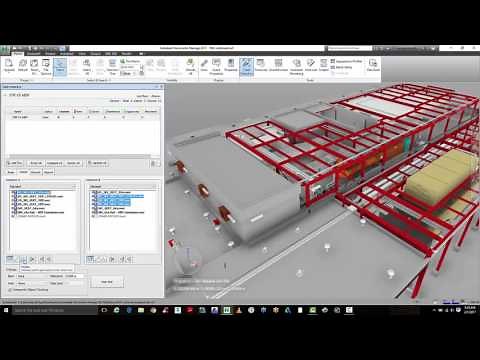Switch to the Review ribbon tab

[x=50, y=54]
